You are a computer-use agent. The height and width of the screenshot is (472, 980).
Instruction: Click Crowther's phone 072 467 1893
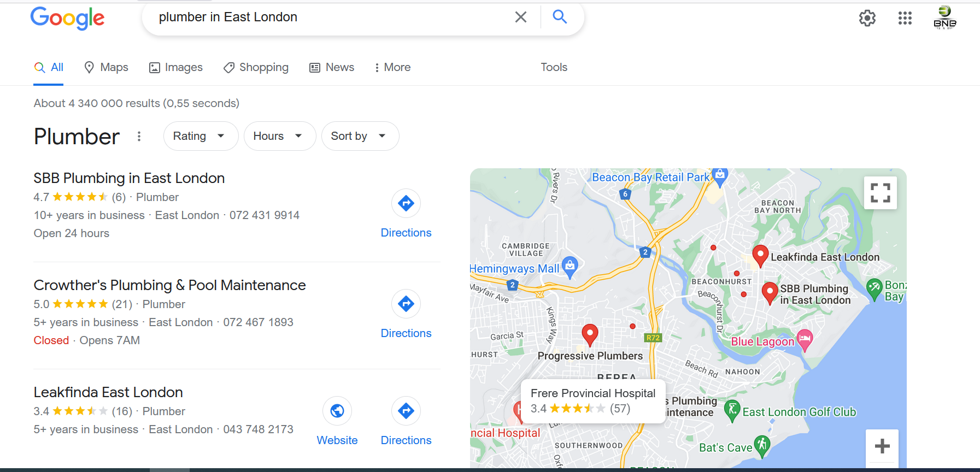point(258,322)
